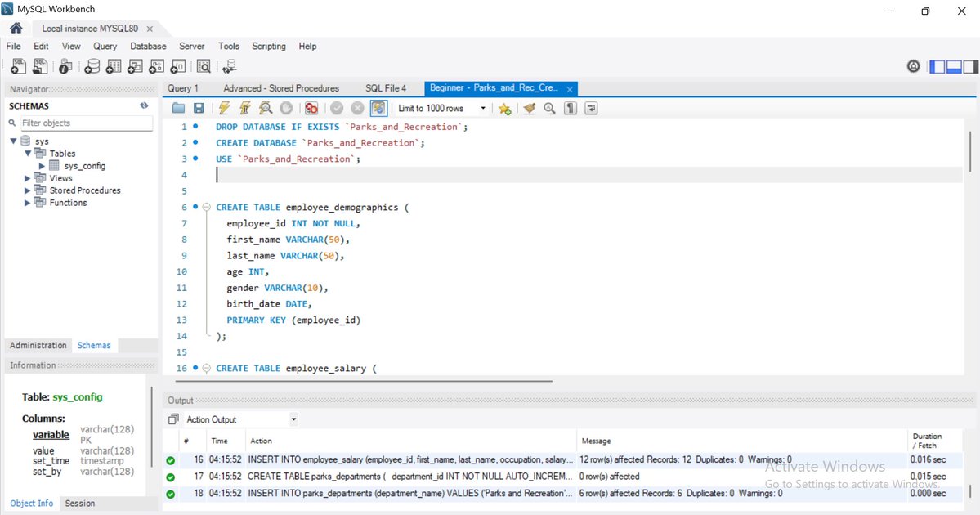Go to the home screen icon

tap(16, 28)
